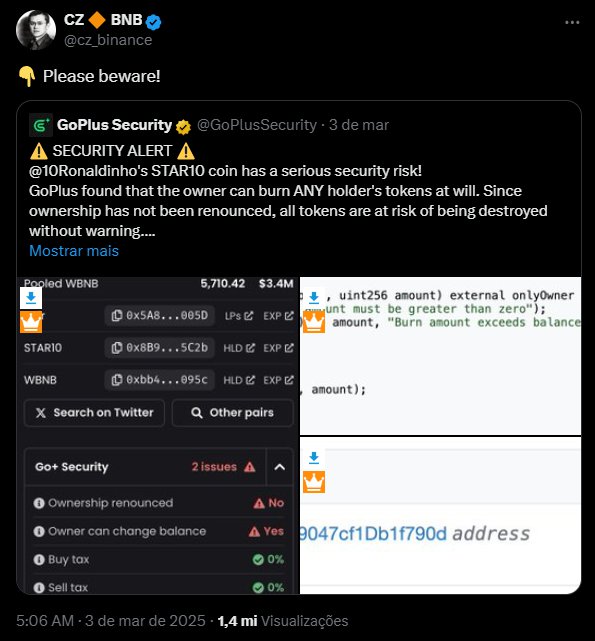The height and width of the screenshot is (641, 595).
Task: Click CZ's profile avatar photo
Action: [36, 30]
